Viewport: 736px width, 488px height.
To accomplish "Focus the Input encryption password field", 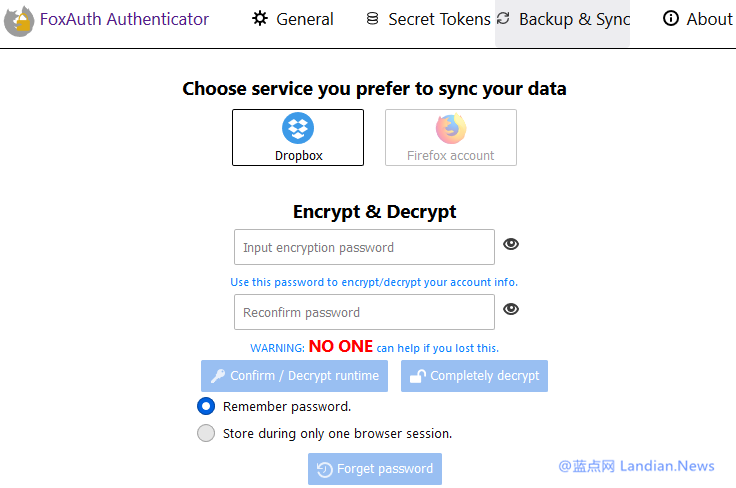I will pyautogui.click(x=364, y=247).
